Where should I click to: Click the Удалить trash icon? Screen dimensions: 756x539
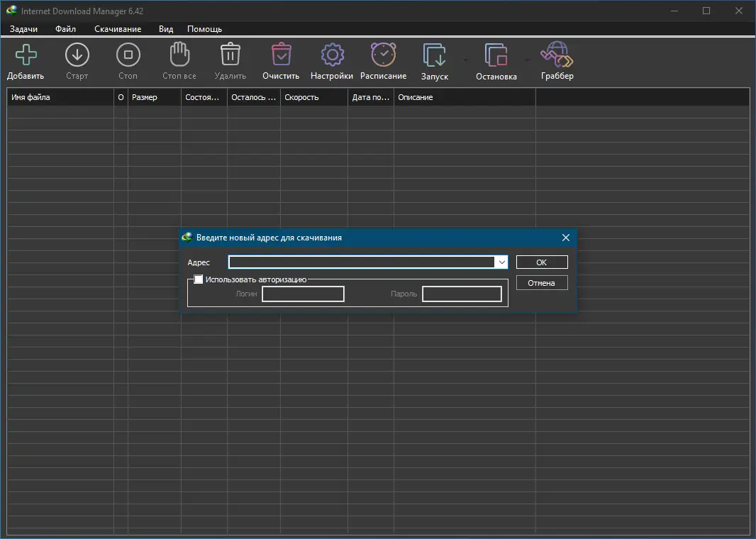tap(230, 54)
